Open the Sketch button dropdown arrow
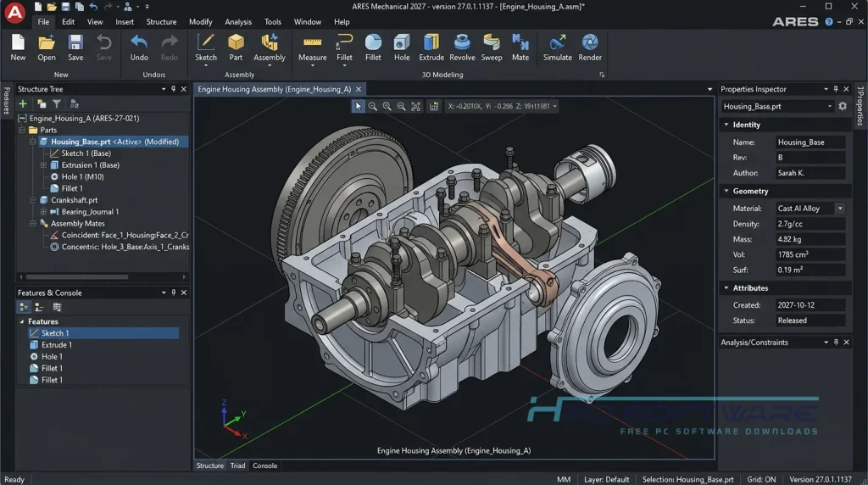The width and height of the screenshot is (868, 485). (x=206, y=66)
